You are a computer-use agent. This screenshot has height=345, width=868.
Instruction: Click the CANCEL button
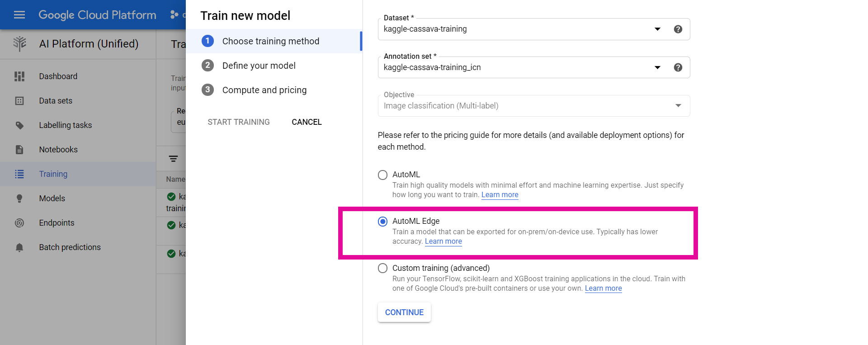[x=307, y=122]
